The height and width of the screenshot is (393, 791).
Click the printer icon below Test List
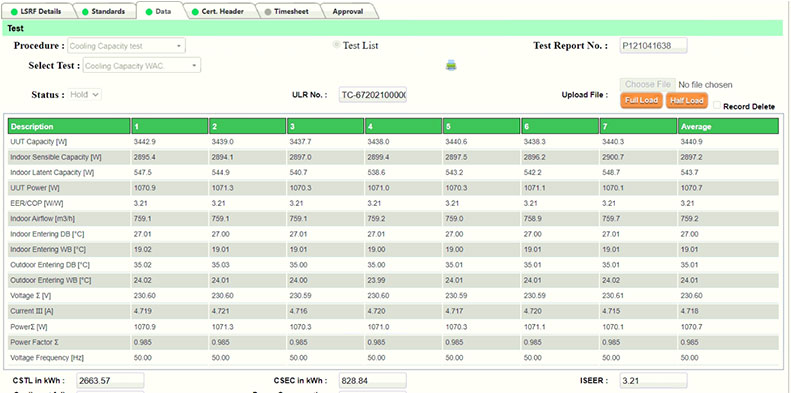(451, 65)
